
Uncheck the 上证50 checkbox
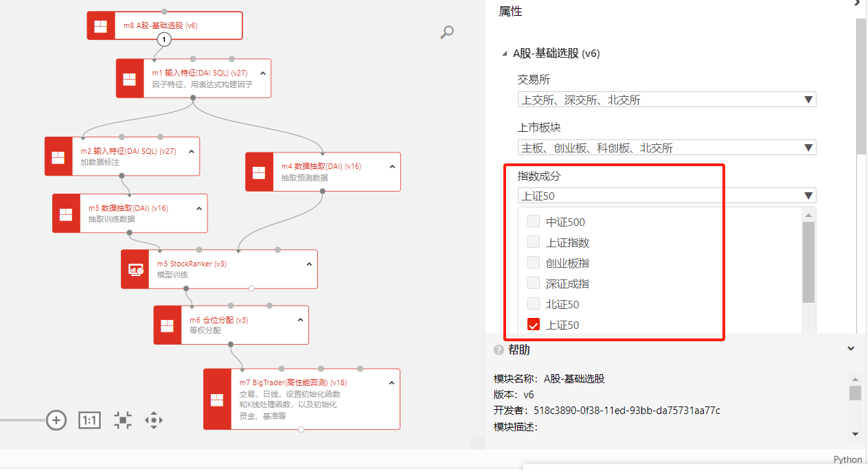[x=534, y=325]
